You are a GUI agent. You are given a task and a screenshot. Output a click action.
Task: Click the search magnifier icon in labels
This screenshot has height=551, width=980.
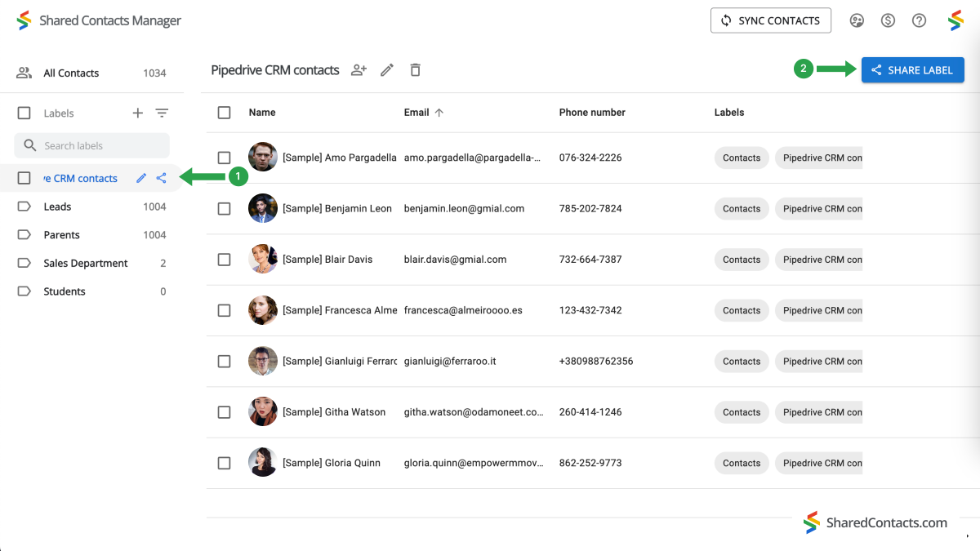click(30, 145)
